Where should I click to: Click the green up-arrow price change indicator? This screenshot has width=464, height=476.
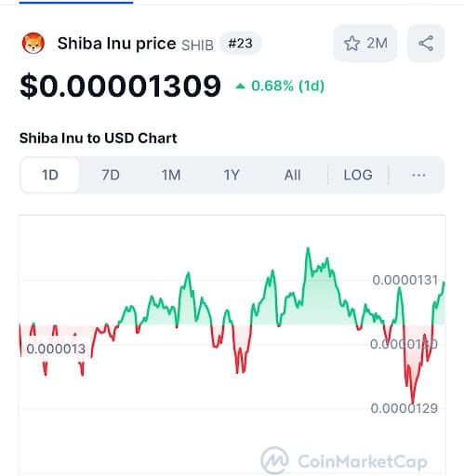[240, 86]
